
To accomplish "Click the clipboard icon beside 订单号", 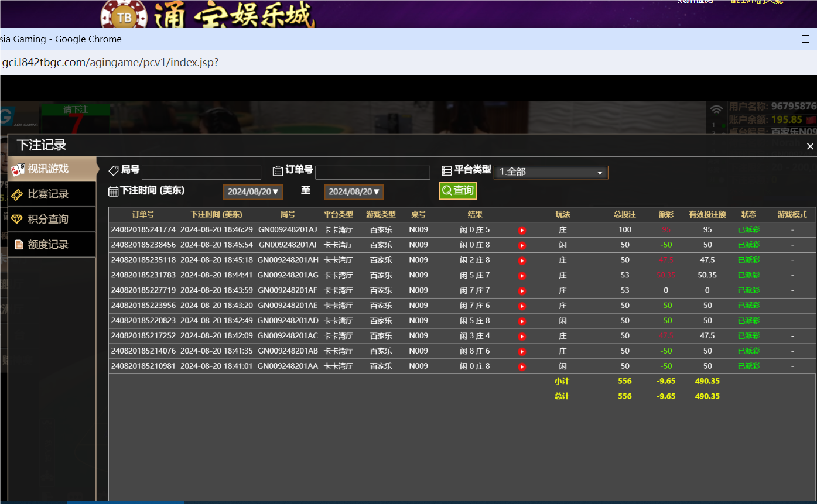I will (x=278, y=170).
